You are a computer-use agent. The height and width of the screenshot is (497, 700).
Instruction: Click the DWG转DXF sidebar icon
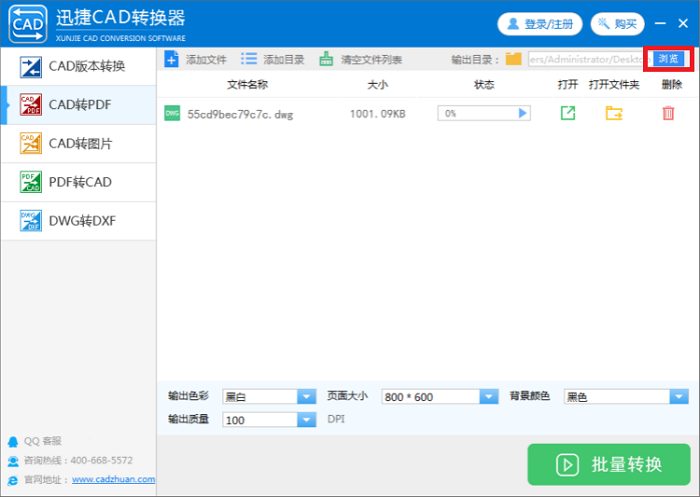point(31,221)
